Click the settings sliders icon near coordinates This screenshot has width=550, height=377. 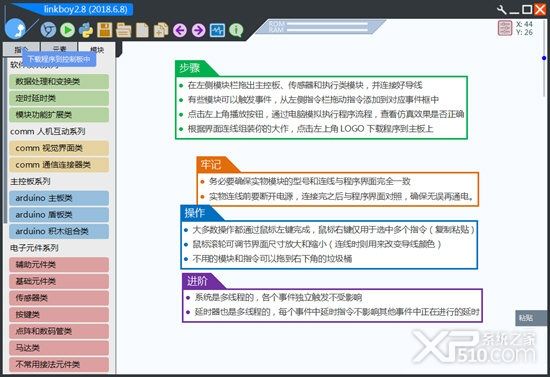(x=505, y=28)
